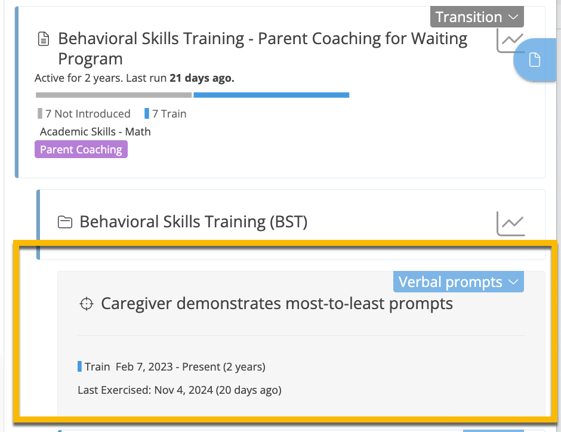Open the Transition status dropdown
This screenshot has height=432, width=561.
click(477, 17)
